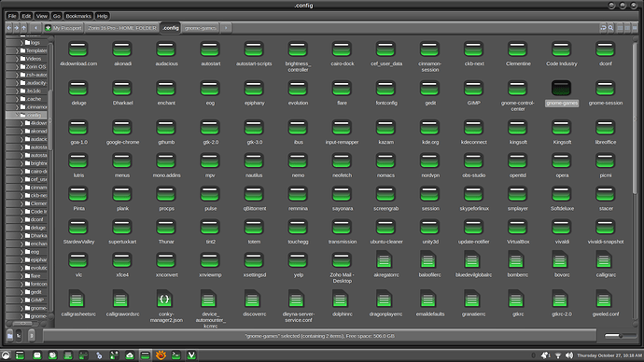This screenshot has width=644, height=362.
Task: Select the google-chrome folder
Action: 122,132
